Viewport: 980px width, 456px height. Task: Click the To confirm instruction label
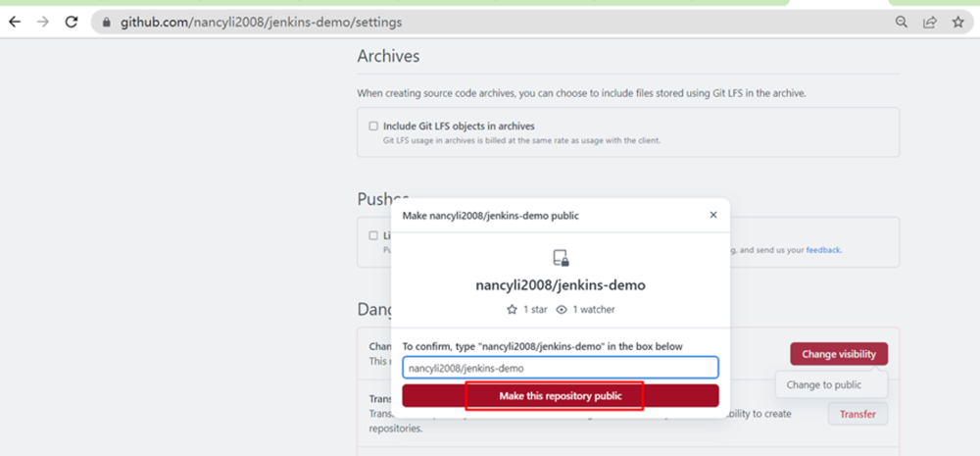coord(543,346)
